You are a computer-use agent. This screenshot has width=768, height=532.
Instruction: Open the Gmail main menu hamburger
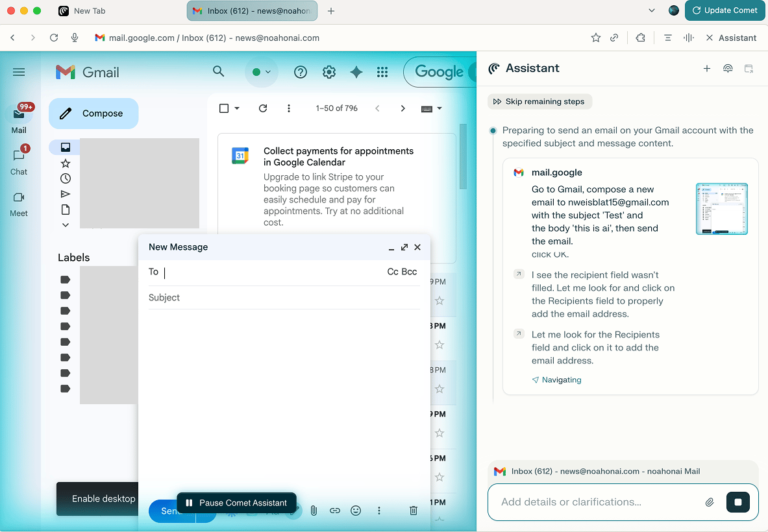pos(19,73)
